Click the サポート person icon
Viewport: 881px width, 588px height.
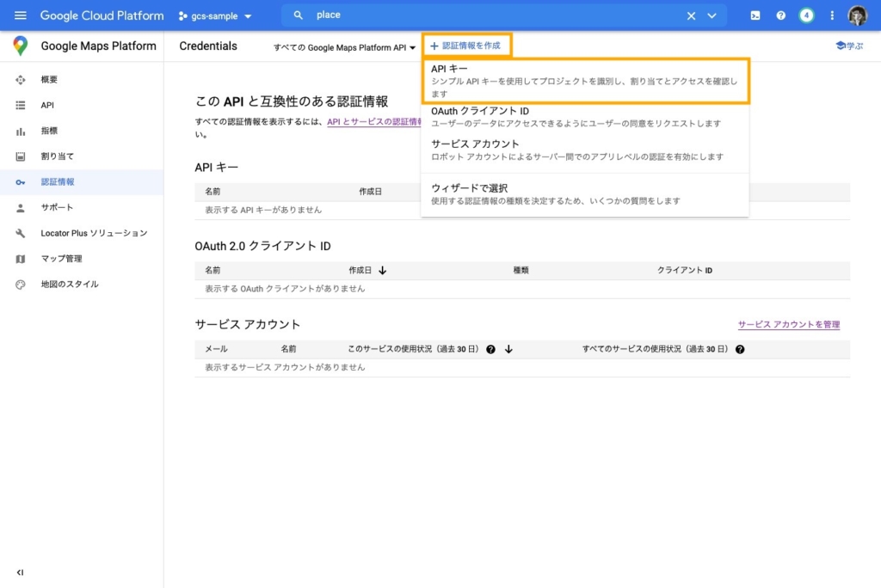coord(21,208)
